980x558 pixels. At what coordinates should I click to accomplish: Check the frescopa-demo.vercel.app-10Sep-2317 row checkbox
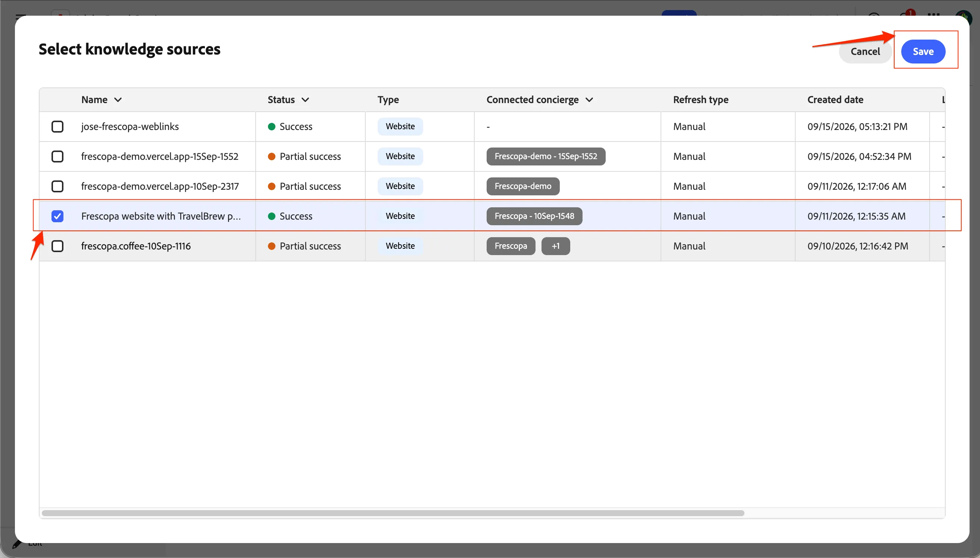pyautogui.click(x=57, y=186)
